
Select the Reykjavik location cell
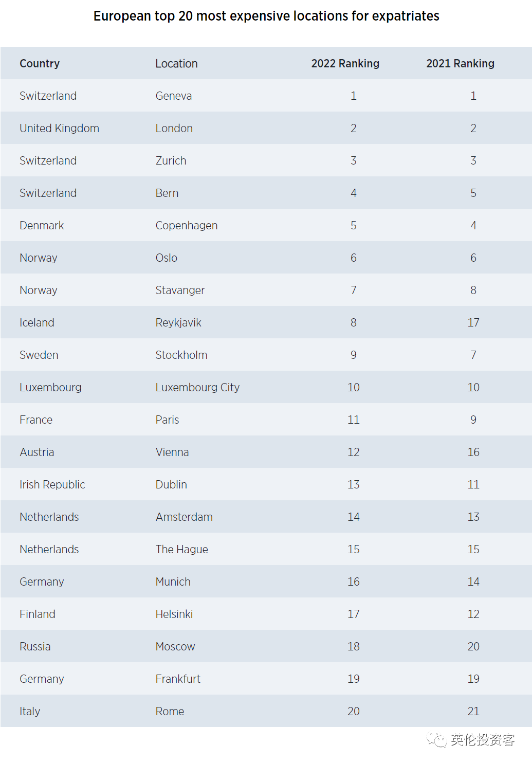tap(178, 323)
